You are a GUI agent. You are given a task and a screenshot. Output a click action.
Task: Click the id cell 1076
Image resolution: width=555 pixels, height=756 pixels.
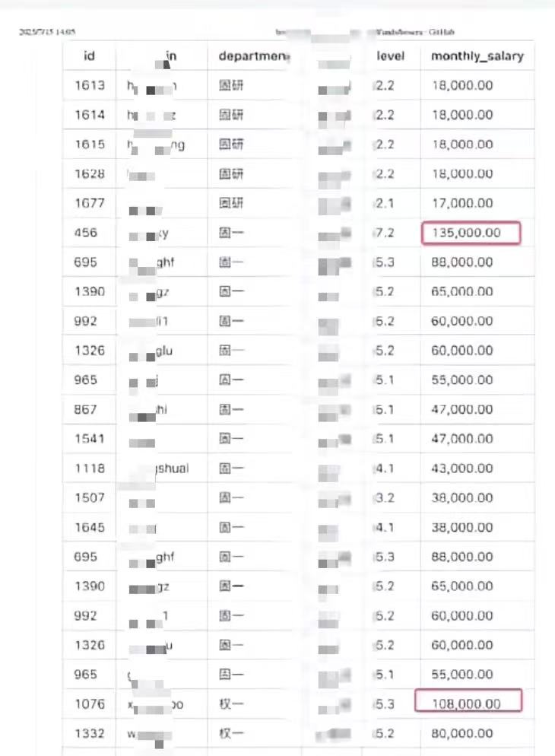click(x=90, y=704)
